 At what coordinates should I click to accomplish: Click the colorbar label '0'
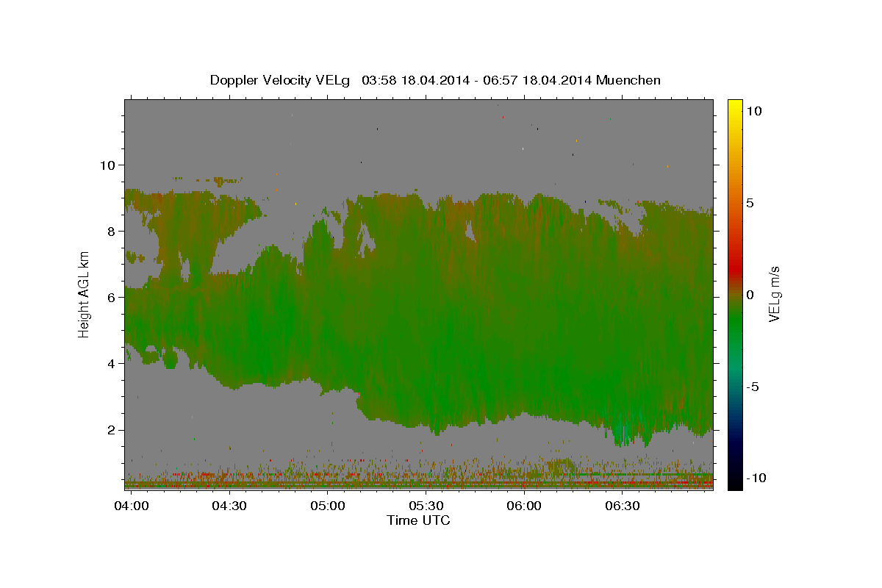click(x=750, y=295)
